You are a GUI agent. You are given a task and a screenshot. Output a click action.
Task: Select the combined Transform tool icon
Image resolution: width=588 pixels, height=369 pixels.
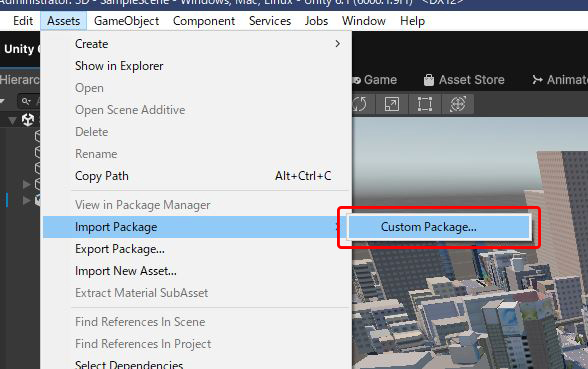[458, 104]
